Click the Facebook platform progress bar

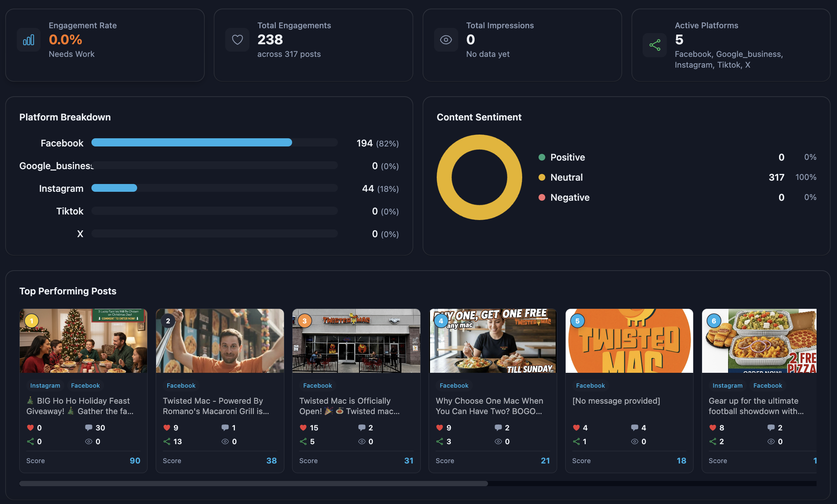click(x=214, y=142)
